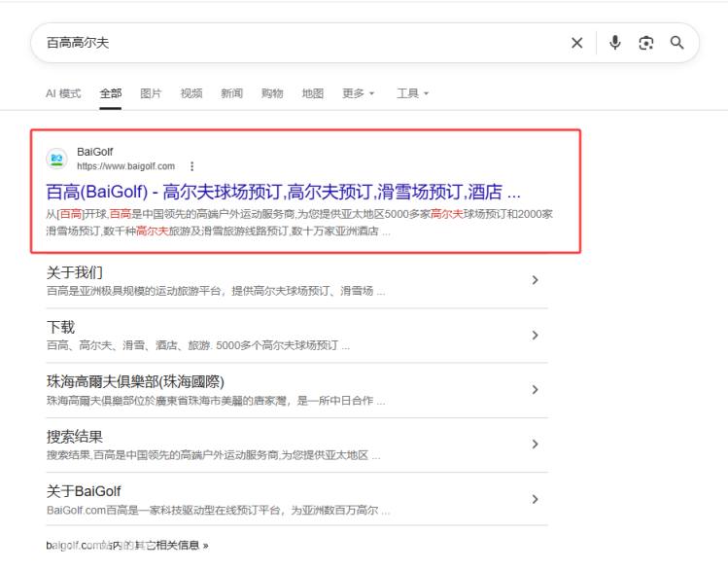Open 珠海高爾夫俱樂部 sitelink
Screen dimensions: 728x570
(135, 382)
